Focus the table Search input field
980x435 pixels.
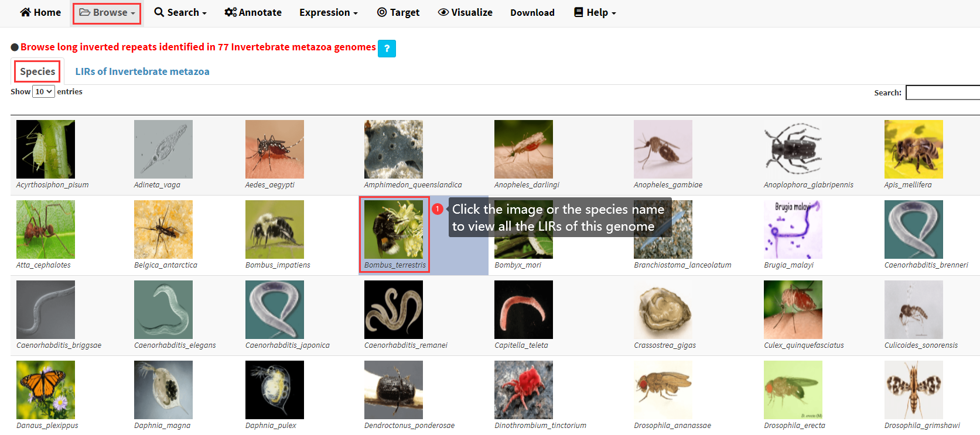pos(942,93)
